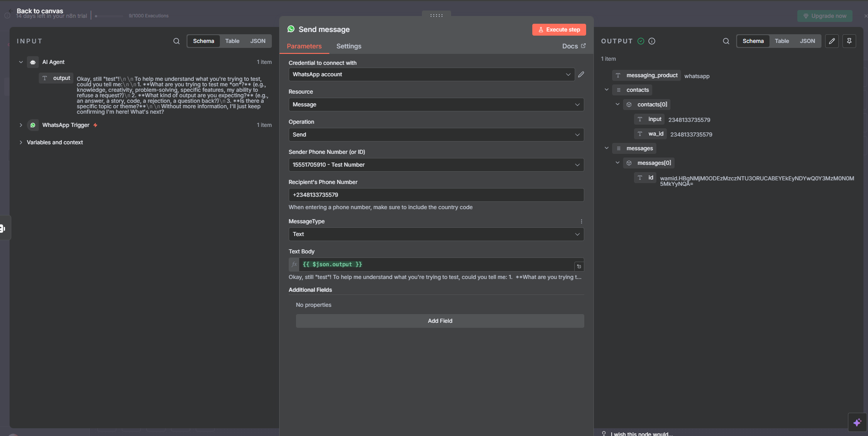Pin the output data
The width and height of the screenshot is (868, 436).
point(849,41)
